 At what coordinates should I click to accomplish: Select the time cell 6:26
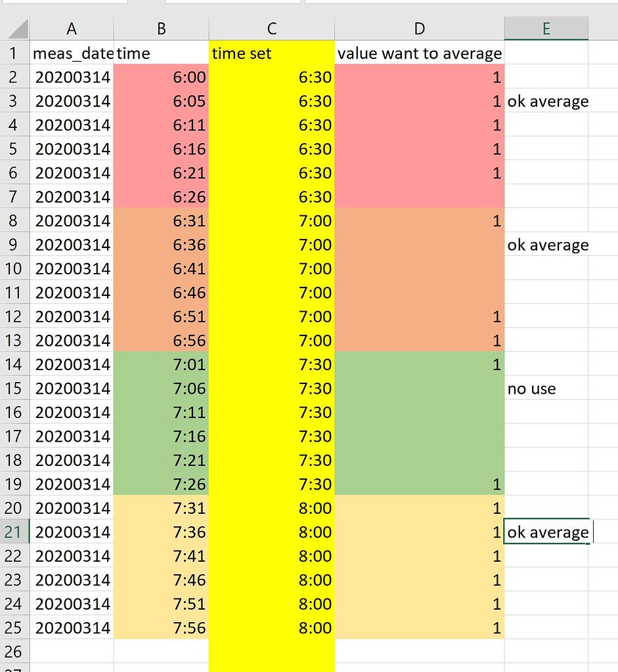[x=162, y=197]
